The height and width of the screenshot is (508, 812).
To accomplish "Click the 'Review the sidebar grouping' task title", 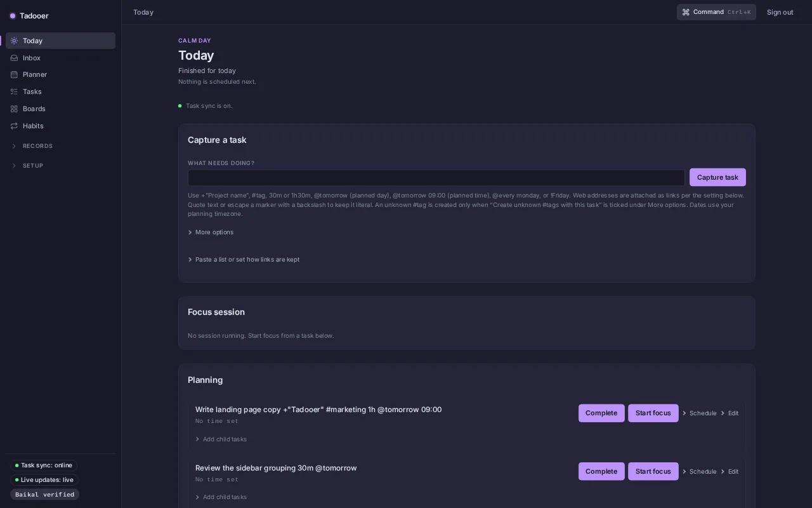I will (x=276, y=468).
